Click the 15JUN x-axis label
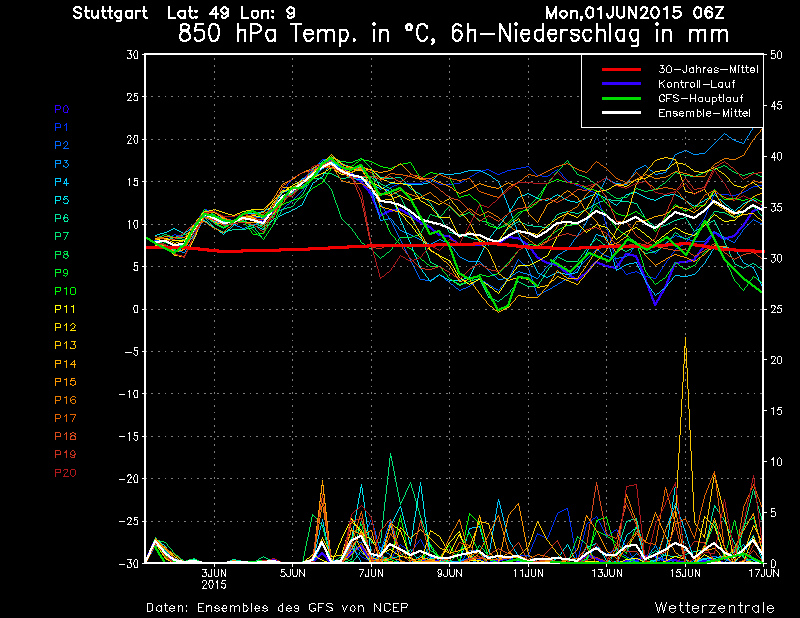The width and height of the screenshot is (800, 618). pos(685,574)
